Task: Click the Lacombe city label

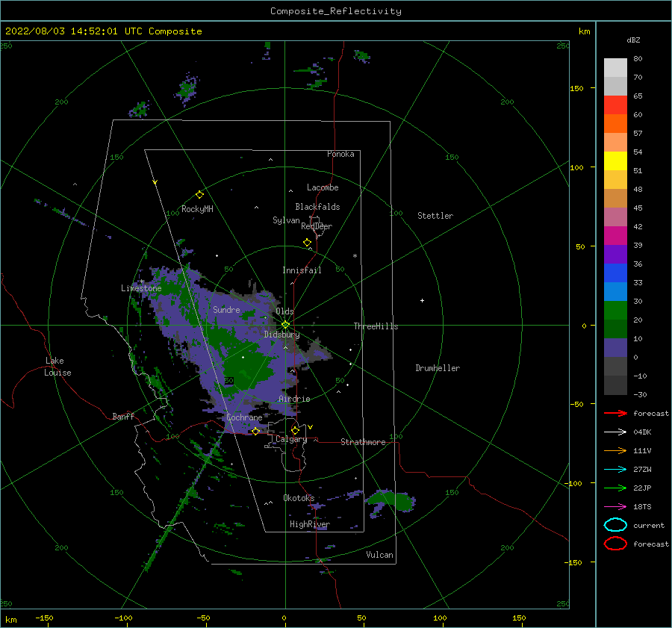Action: (323, 187)
